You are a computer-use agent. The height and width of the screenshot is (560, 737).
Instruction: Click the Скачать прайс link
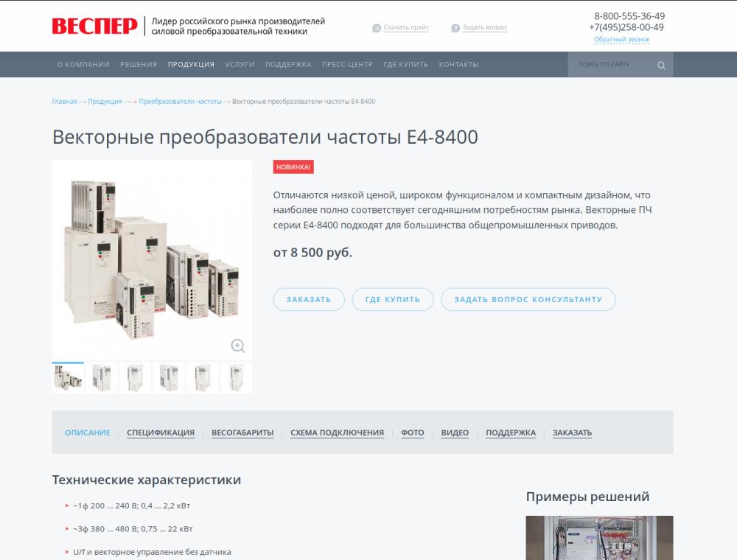coord(406,27)
